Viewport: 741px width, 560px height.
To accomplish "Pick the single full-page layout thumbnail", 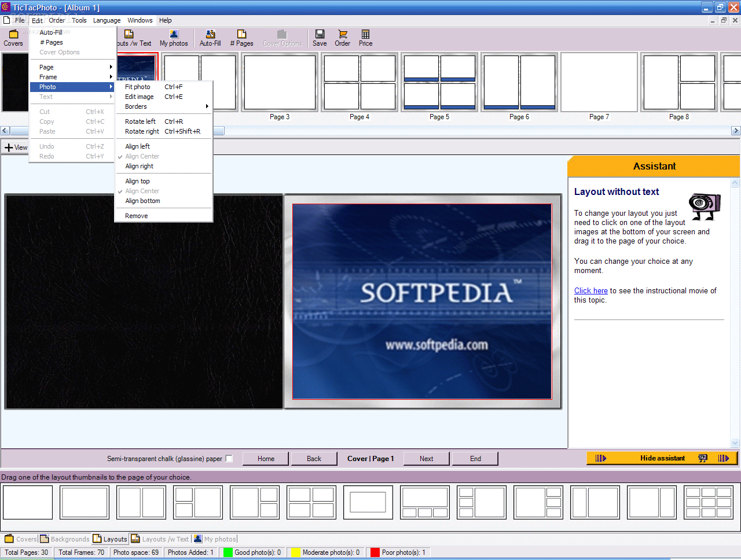I will pos(28,502).
